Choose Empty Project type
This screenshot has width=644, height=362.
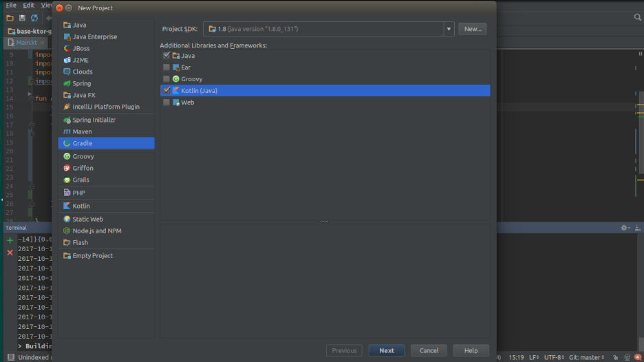(107, 255)
